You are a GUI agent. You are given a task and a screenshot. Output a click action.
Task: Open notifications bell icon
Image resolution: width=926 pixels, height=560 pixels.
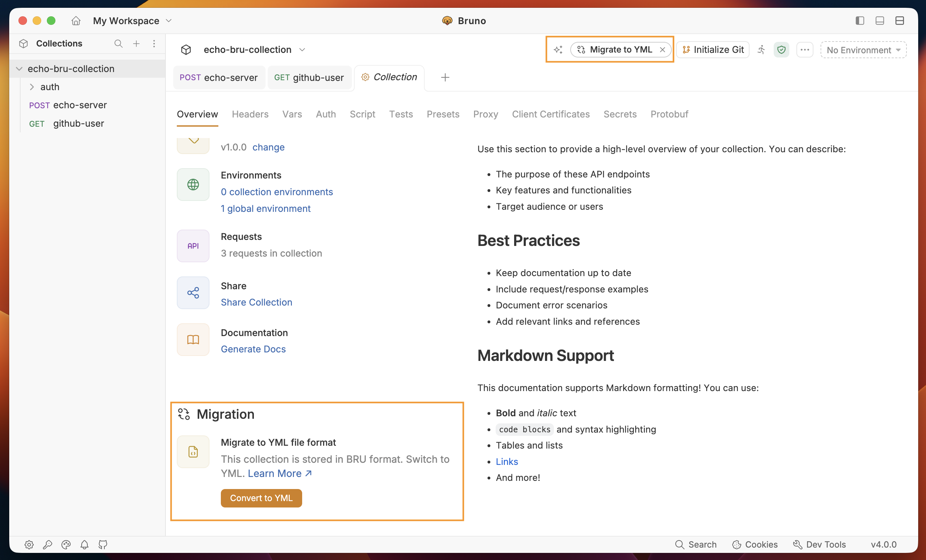tap(84, 545)
